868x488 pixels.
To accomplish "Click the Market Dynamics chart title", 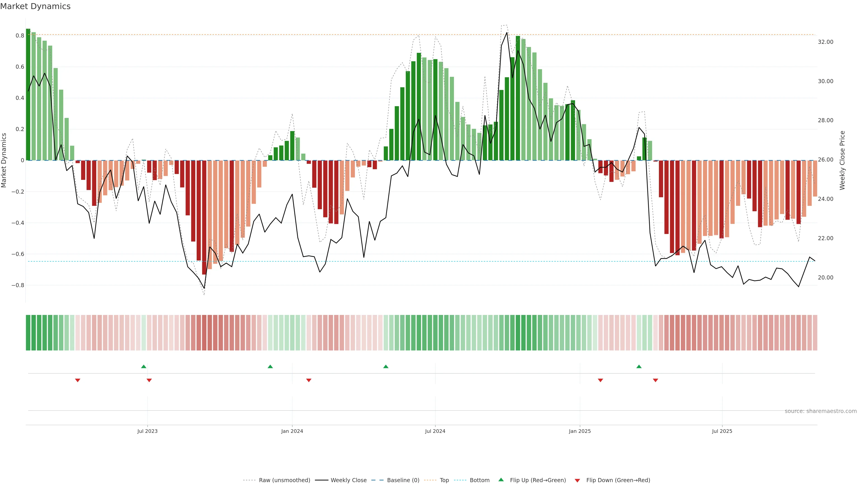I will [x=35, y=6].
